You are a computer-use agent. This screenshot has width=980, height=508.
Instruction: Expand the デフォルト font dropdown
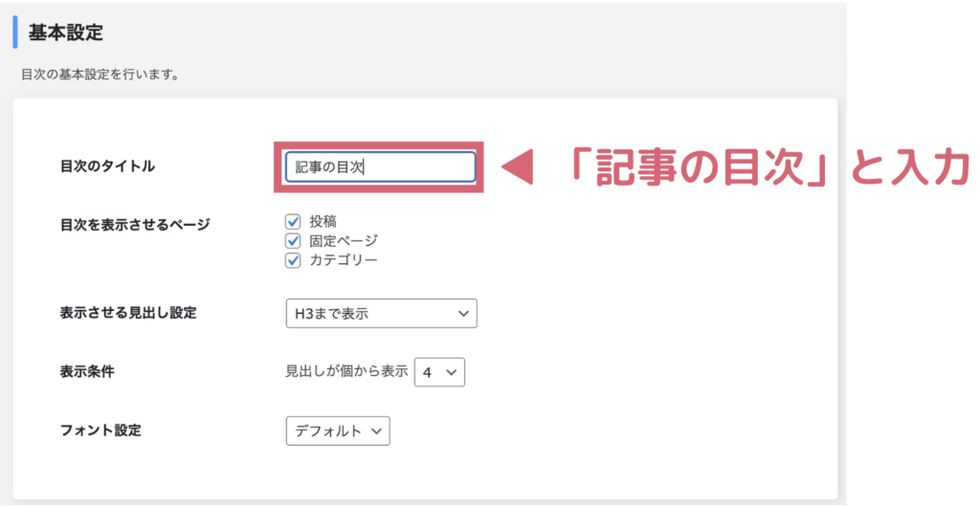[338, 431]
